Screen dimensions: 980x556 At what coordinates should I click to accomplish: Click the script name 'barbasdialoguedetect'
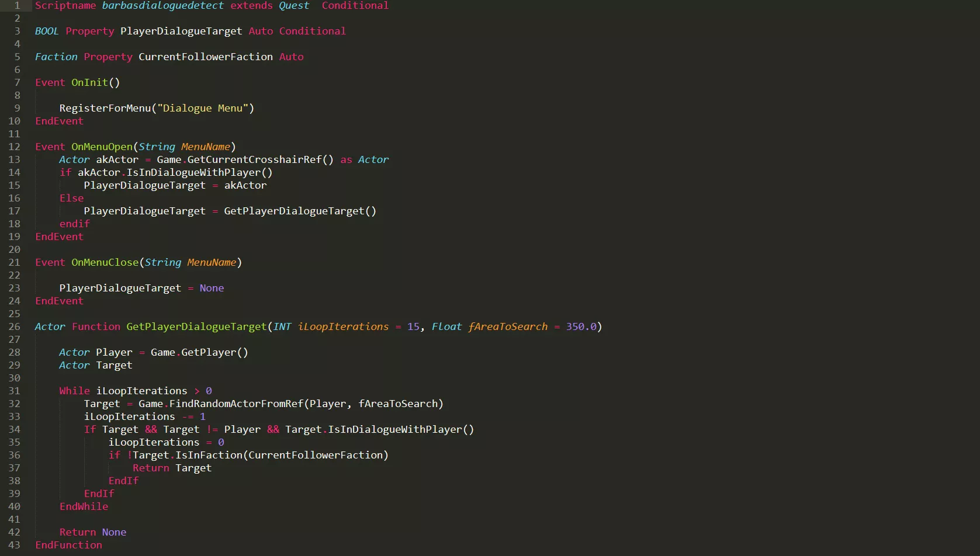coord(162,5)
